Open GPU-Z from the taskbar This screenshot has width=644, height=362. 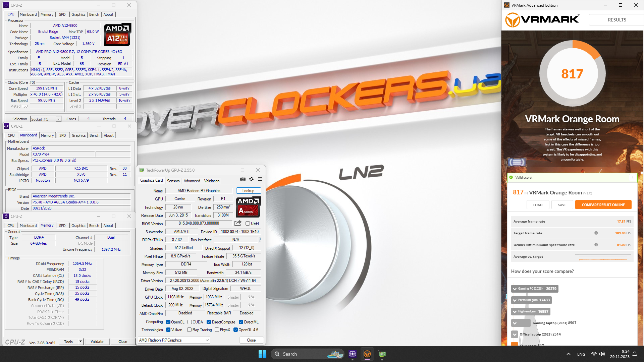coord(382,354)
